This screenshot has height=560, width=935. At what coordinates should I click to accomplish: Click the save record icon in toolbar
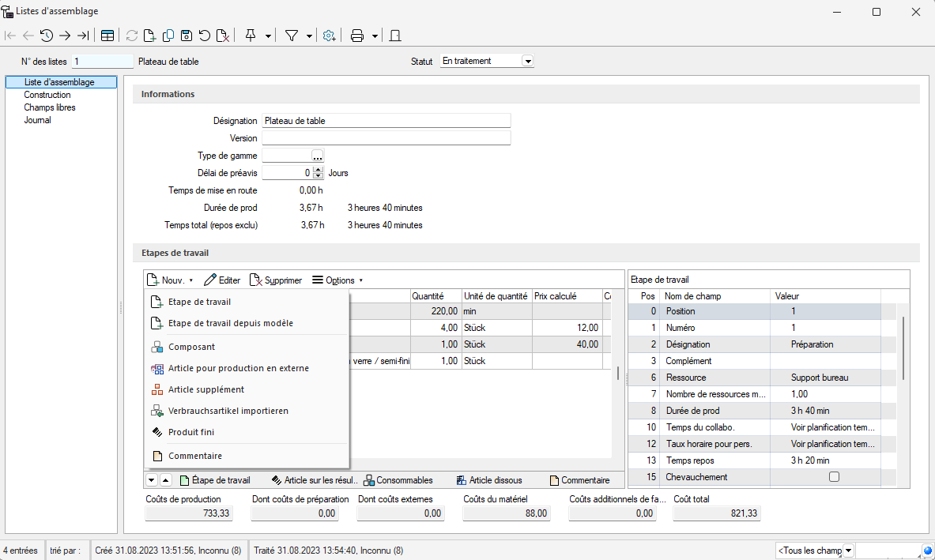point(187,36)
